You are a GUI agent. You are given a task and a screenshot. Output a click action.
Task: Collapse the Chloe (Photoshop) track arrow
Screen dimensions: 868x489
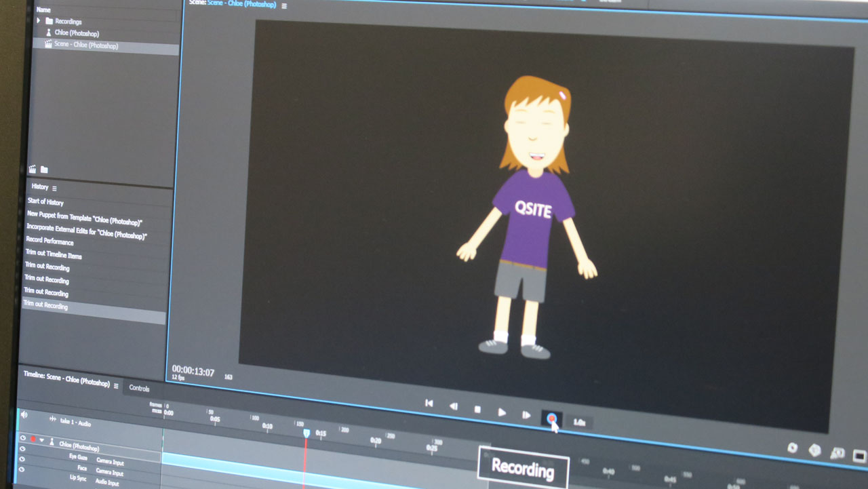coord(41,440)
